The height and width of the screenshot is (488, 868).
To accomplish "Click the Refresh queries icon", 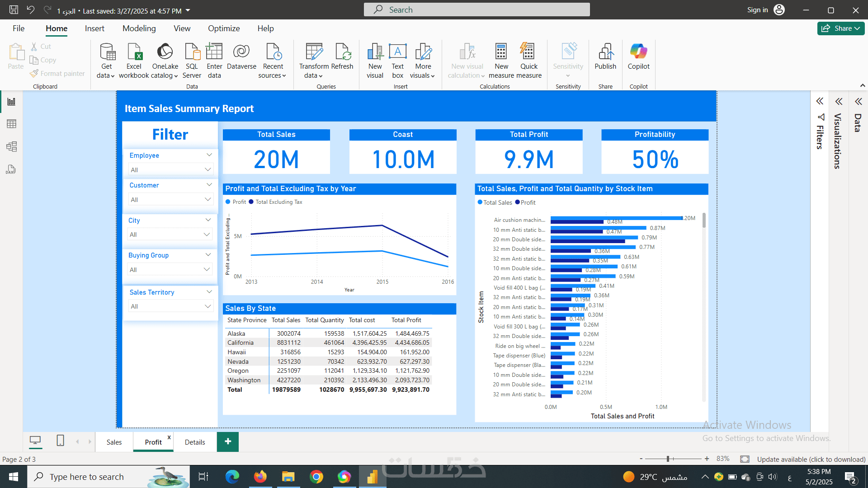I will pos(342,52).
